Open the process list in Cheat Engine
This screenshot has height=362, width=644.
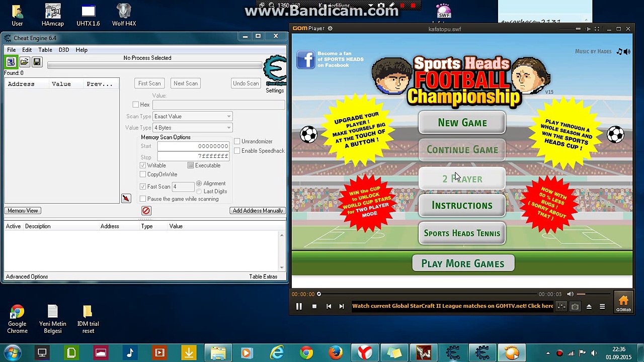11,62
